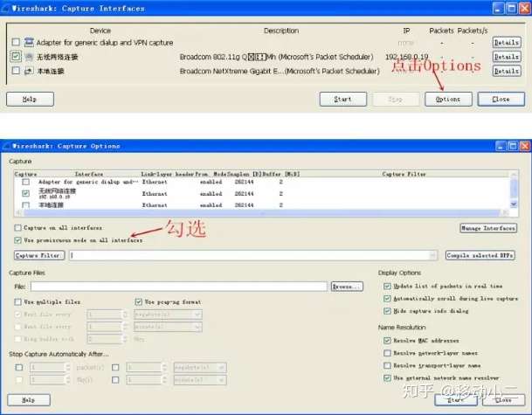Click the local connection adapter icon in Capture Interfaces
This screenshot has width=532, height=415.
tap(29, 71)
